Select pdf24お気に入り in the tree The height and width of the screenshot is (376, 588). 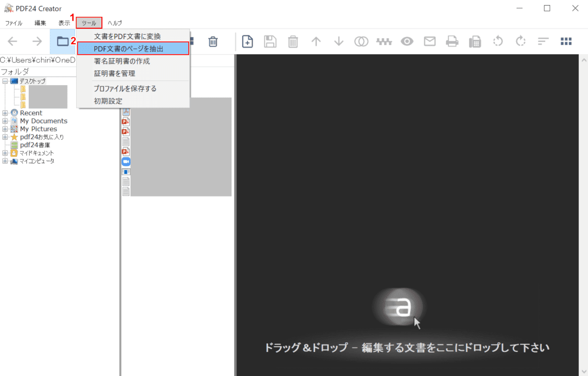click(42, 137)
